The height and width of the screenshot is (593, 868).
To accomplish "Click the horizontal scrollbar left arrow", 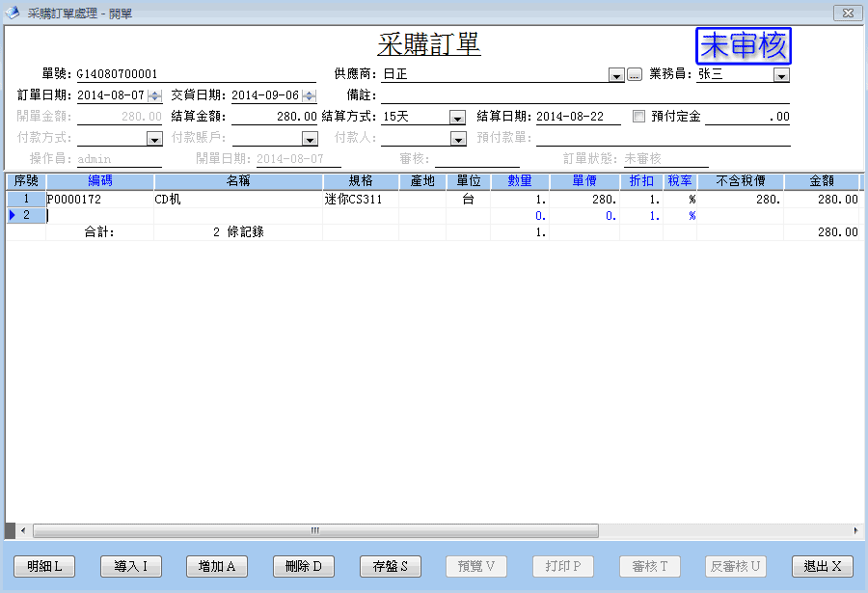I will [x=23, y=530].
